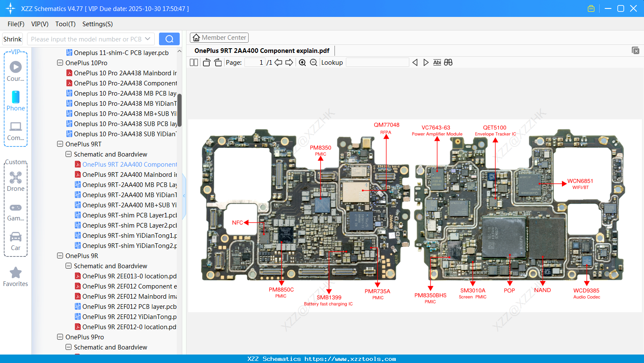Collapse the OnePlus 10Pro tree branch

[60, 63]
